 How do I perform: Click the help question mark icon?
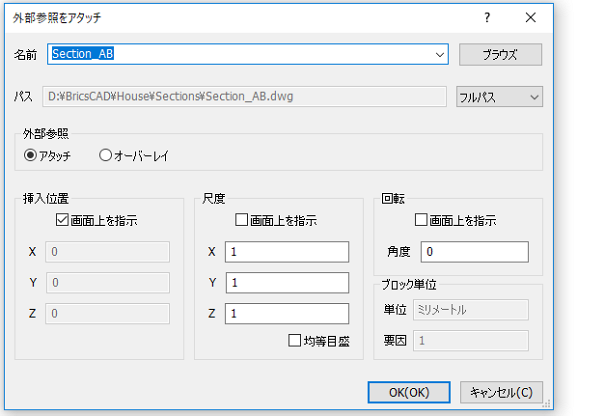click(x=487, y=17)
